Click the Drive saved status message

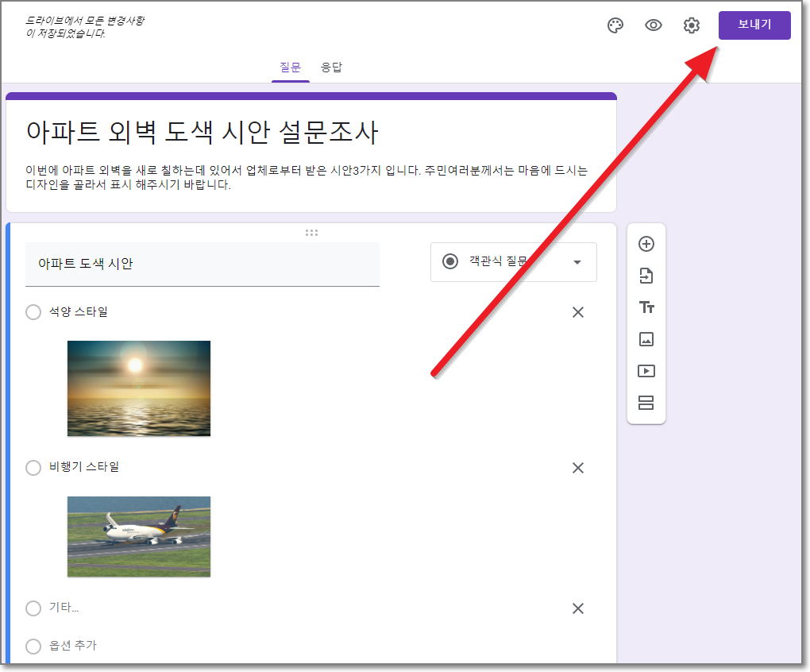(85, 27)
